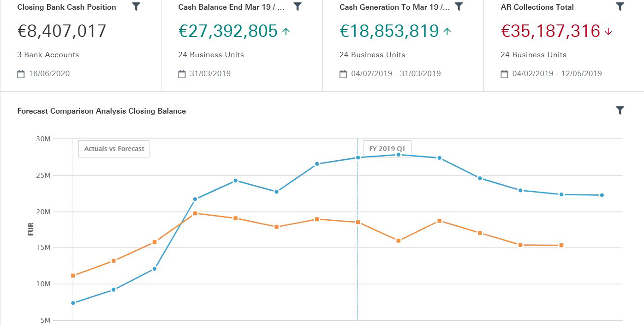Open the Forecast Comparison Analysis filter icon
Image resolution: width=644 pixels, height=326 pixels.
[620, 111]
